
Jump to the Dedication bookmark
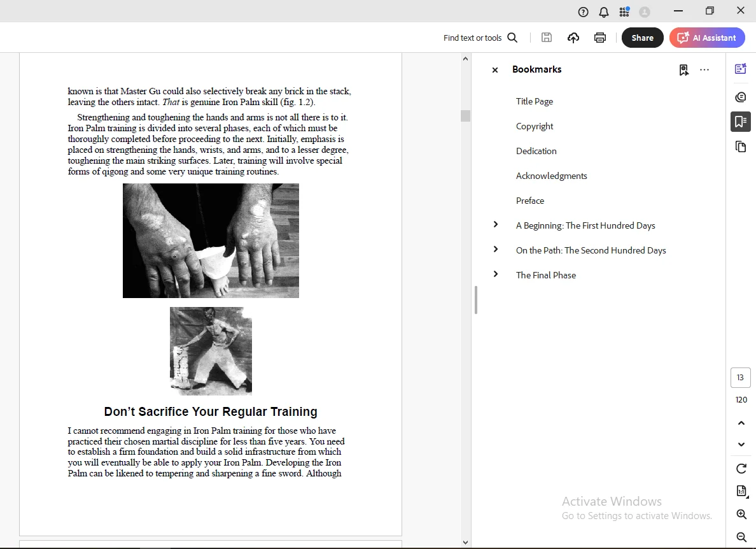click(536, 151)
